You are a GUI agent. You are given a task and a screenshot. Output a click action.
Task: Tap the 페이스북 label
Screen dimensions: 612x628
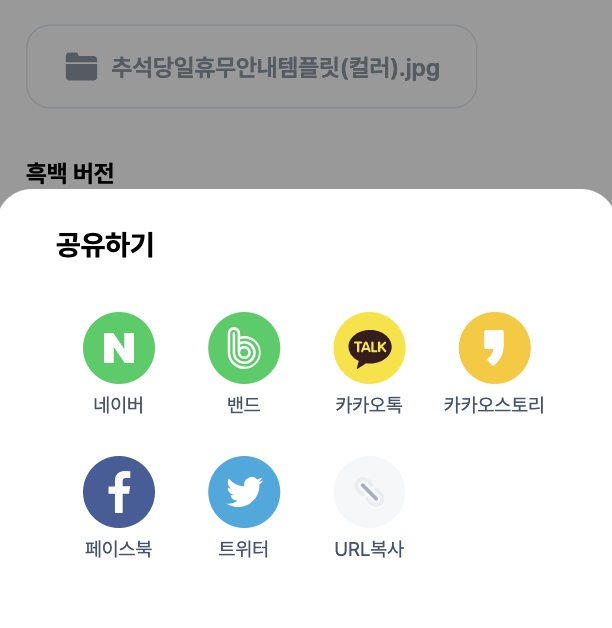[119, 549]
